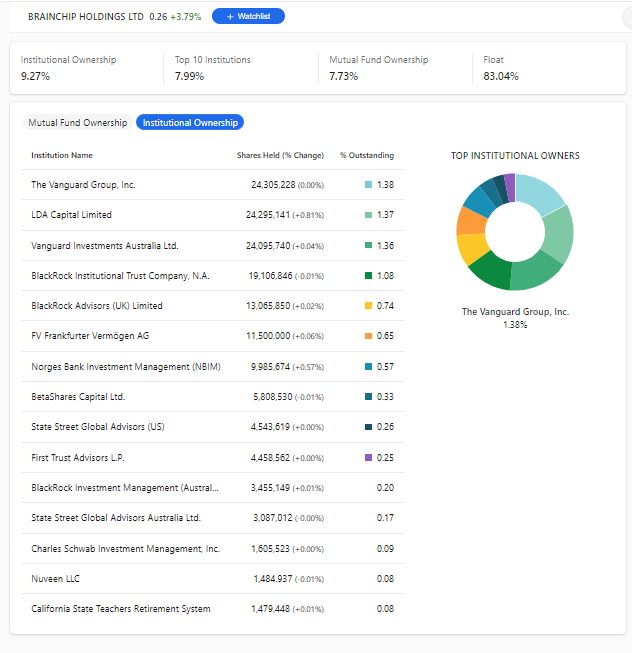Click Institutional Ownership 9.27% stat
The image size is (632, 653).
click(x=68, y=68)
